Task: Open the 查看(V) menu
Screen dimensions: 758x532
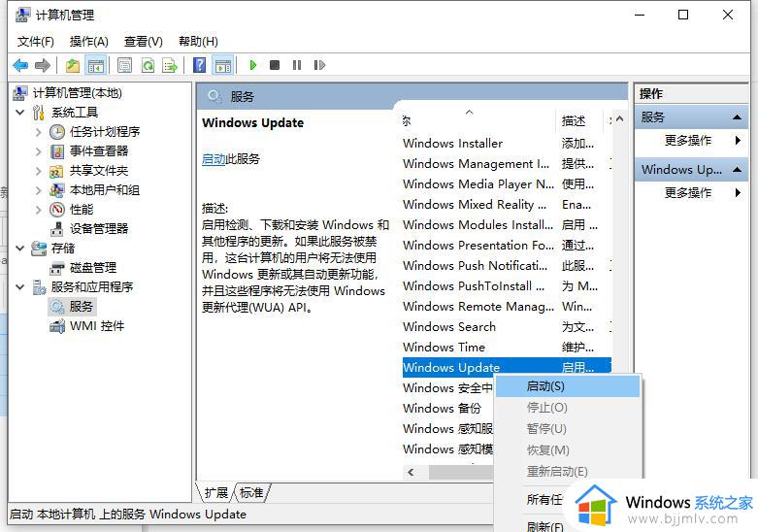Action: (x=143, y=41)
